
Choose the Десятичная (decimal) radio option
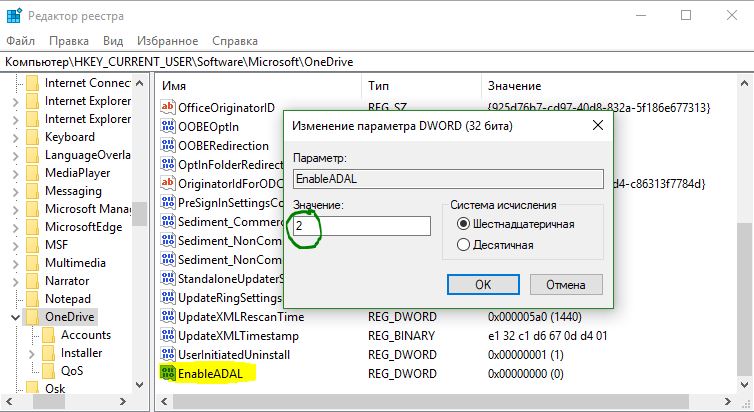pyautogui.click(x=463, y=245)
